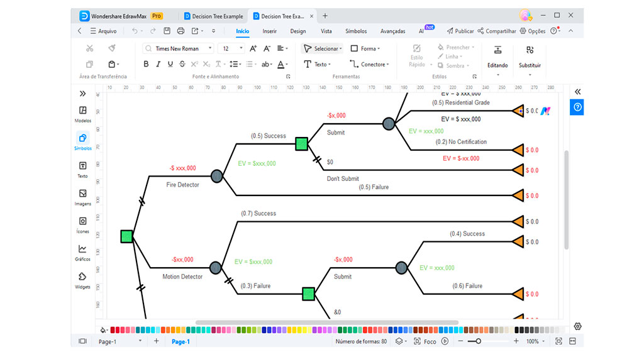Open the Imagens sidebar panel
This screenshot has height=362, width=644.
click(x=82, y=197)
